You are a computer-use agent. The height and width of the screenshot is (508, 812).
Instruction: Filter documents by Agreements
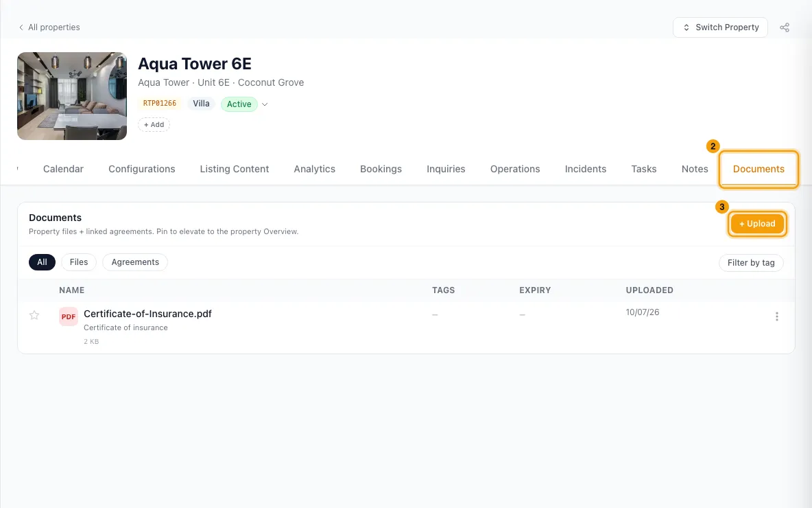[135, 262]
